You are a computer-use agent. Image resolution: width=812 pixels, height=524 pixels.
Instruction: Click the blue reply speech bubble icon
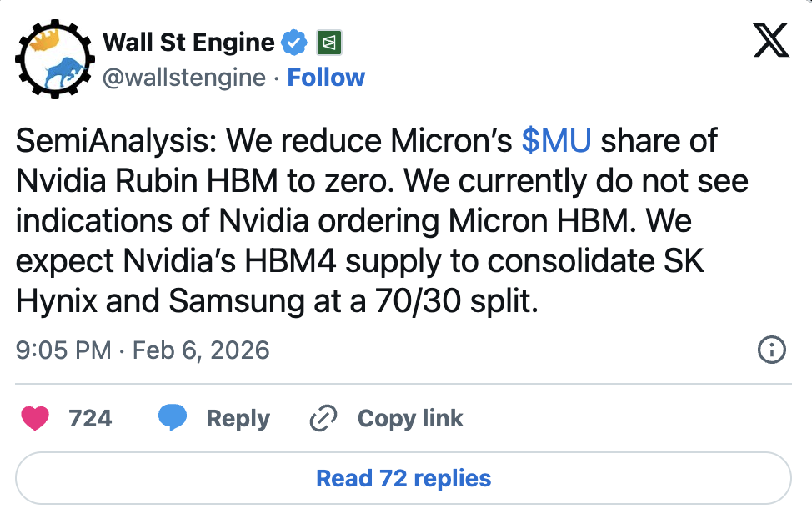[x=173, y=418]
